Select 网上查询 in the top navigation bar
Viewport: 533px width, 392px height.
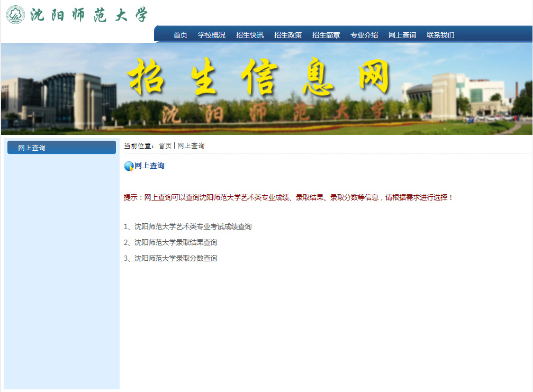pyautogui.click(x=402, y=35)
